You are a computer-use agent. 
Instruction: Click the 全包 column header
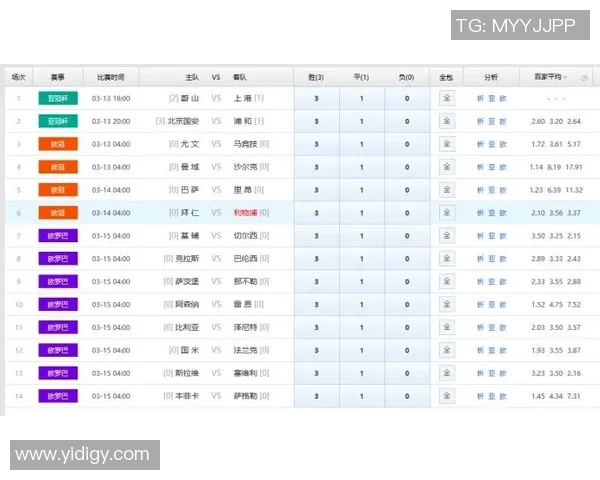446,77
